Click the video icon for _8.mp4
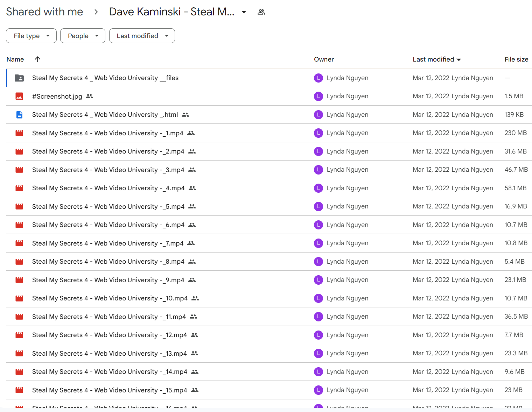Viewport: 532px width, 412px height. click(x=19, y=262)
